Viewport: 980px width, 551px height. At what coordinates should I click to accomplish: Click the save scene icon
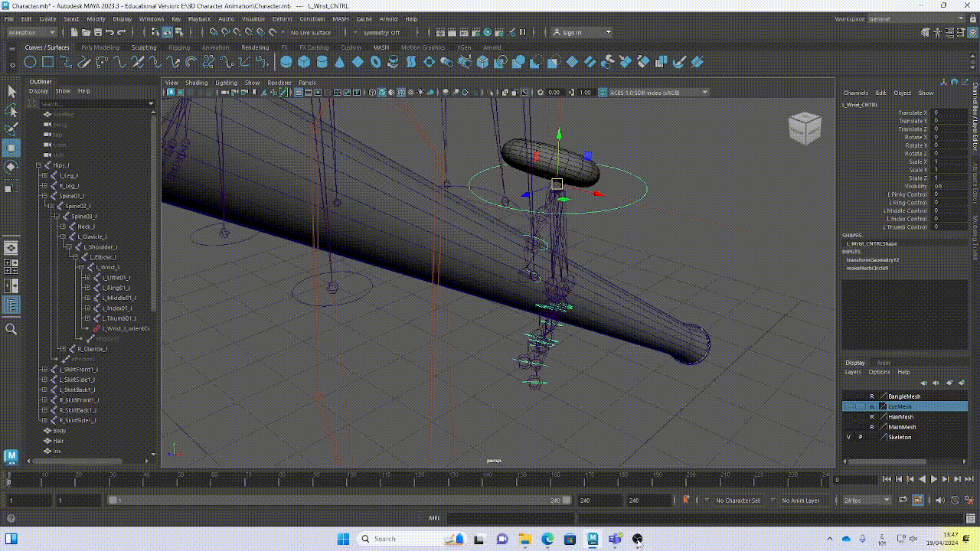[98, 32]
